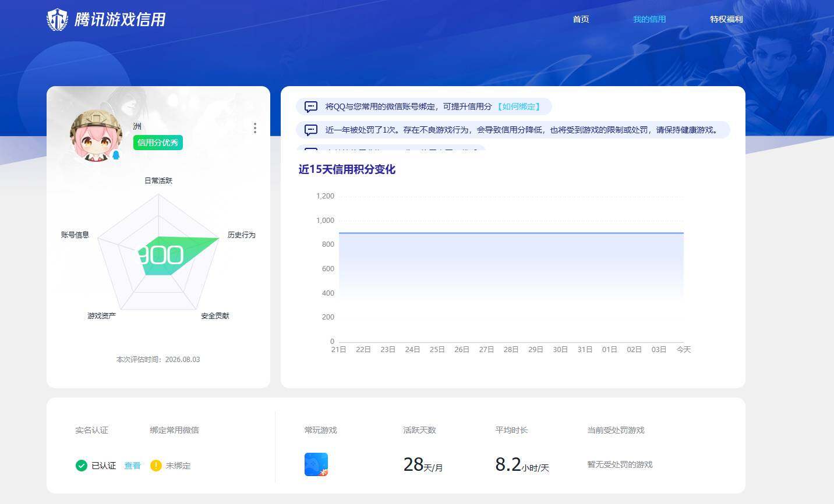Click the Tencent Game Credit shield logo
This screenshot has width=834, height=504.
point(57,19)
